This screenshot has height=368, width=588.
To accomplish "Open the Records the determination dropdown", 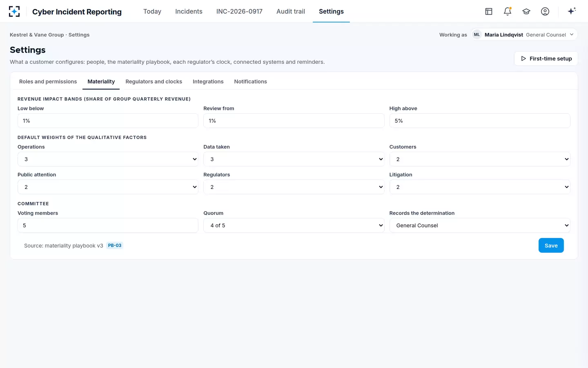I will pyautogui.click(x=480, y=225).
